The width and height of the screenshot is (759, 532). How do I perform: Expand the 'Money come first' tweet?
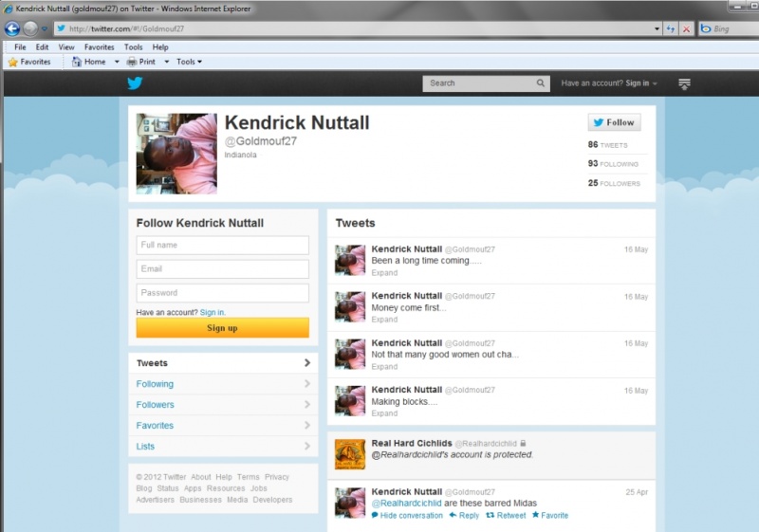pos(384,320)
